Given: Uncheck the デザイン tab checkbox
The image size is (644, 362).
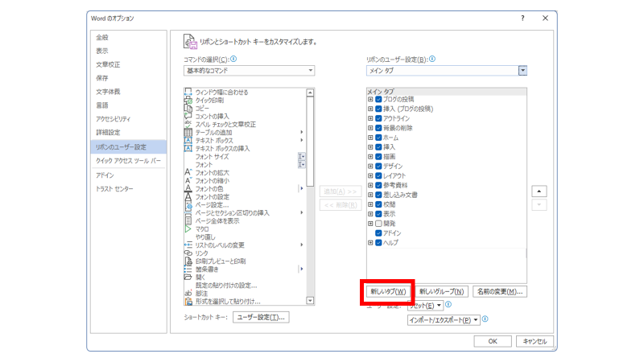Looking at the screenshot, I should pyautogui.click(x=378, y=167).
